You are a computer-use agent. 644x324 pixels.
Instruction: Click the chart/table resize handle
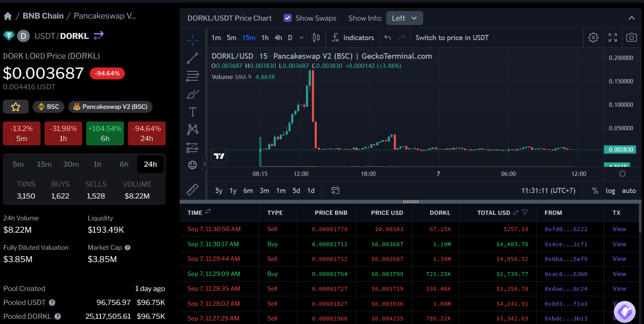click(410, 202)
